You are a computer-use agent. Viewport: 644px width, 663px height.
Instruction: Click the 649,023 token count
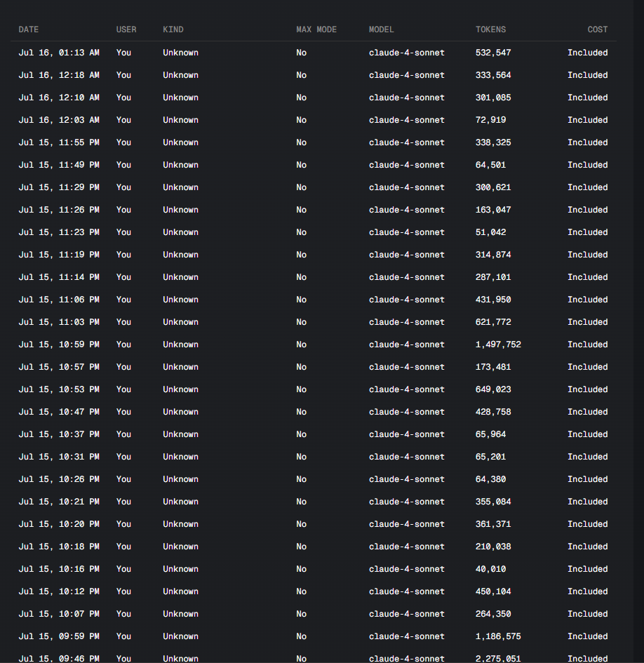[493, 389]
